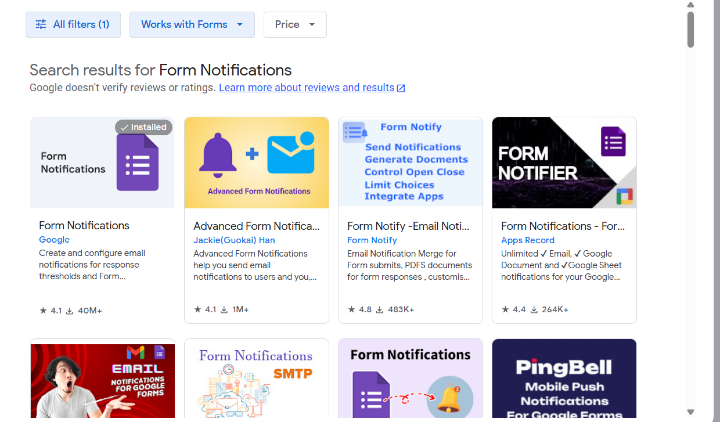The image size is (720, 422).
Task: Open the Jackie(Guokai) Han developer link
Action: click(235, 240)
